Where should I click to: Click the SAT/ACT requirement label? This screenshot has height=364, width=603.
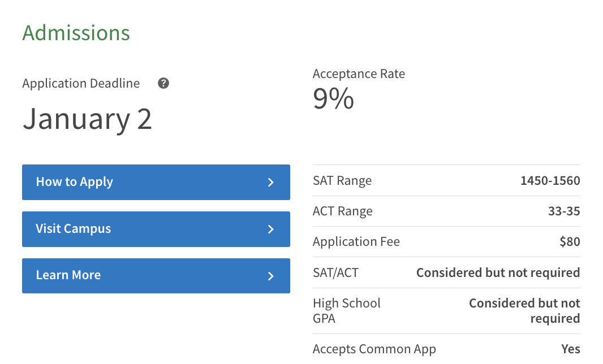coord(336,272)
